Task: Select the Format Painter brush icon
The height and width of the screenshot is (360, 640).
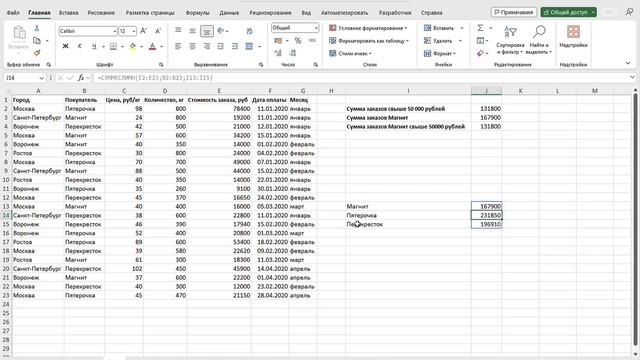Action: coord(37,53)
